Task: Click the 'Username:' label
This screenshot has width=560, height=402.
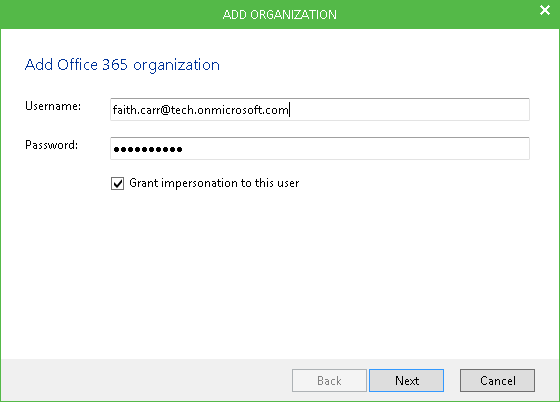Action: (53, 106)
